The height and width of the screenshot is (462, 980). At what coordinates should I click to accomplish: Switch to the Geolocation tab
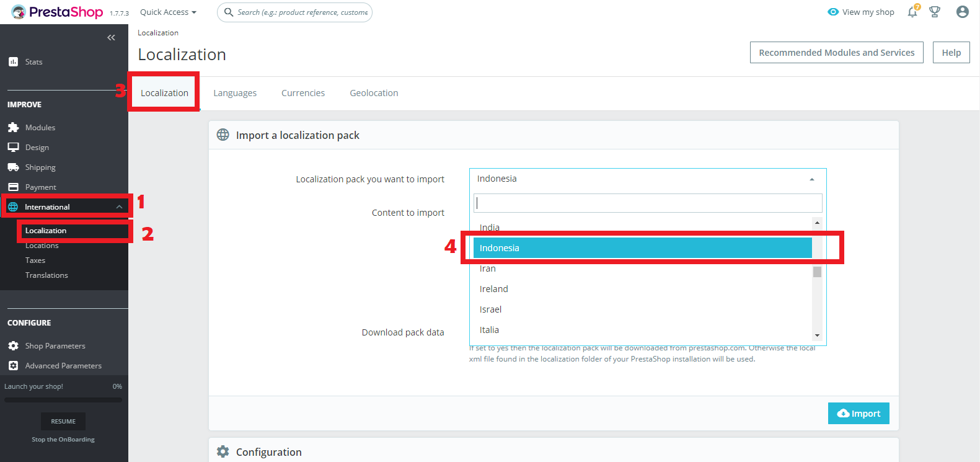(x=374, y=93)
